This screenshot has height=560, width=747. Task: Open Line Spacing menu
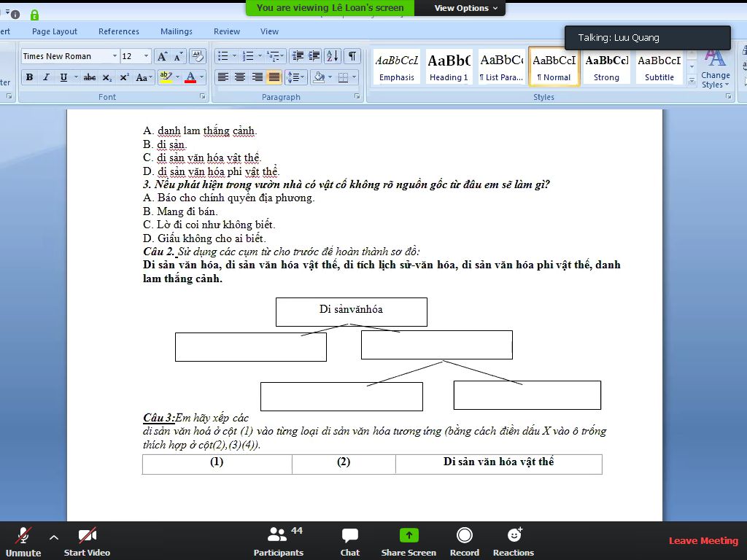pos(295,77)
